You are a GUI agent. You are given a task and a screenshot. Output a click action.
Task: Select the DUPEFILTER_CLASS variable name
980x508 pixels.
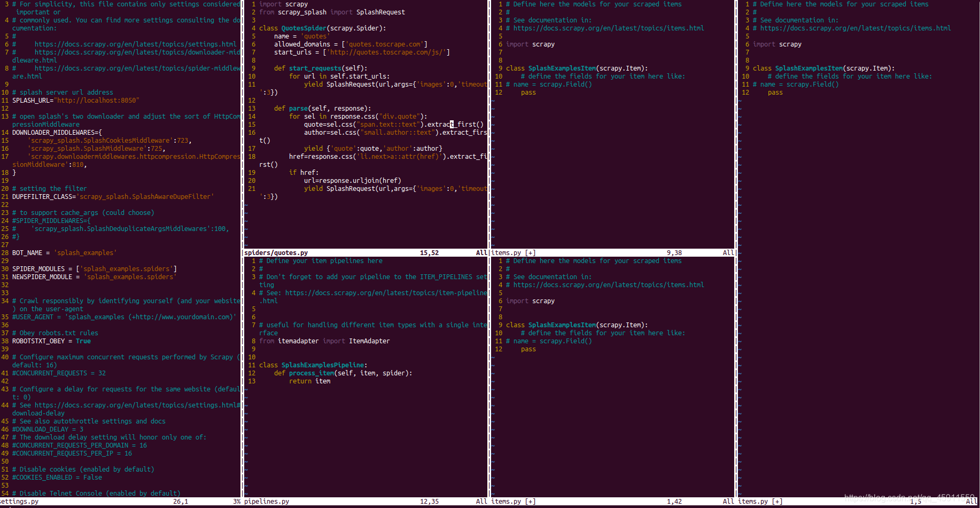pyautogui.click(x=42, y=197)
